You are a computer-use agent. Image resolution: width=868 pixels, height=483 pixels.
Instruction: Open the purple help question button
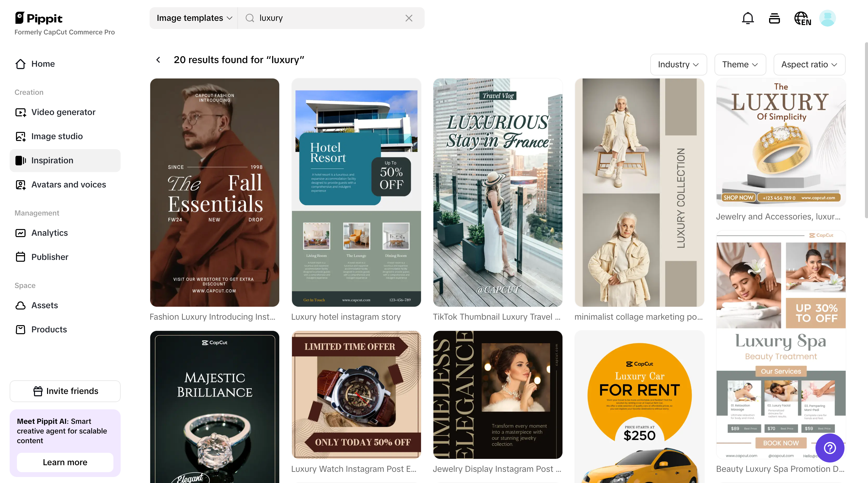click(830, 448)
